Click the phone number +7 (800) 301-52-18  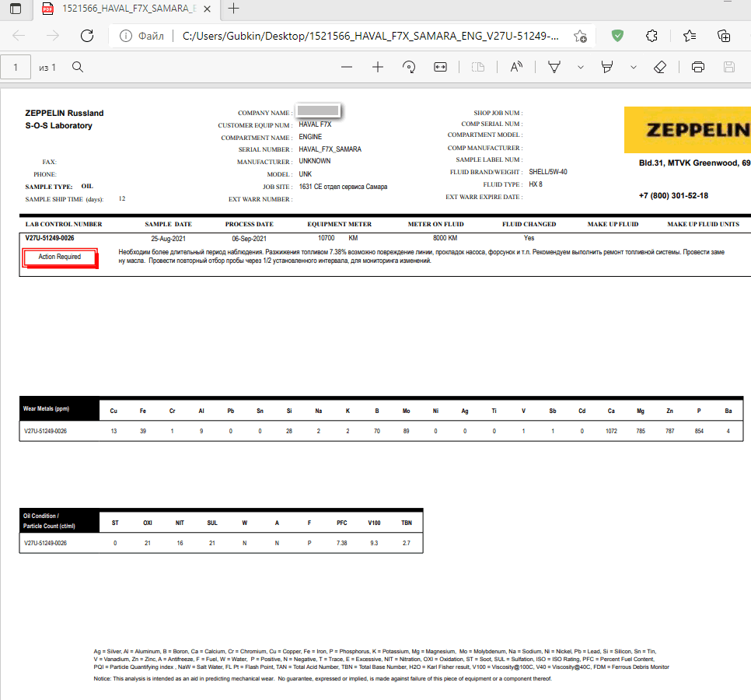point(673,195)
